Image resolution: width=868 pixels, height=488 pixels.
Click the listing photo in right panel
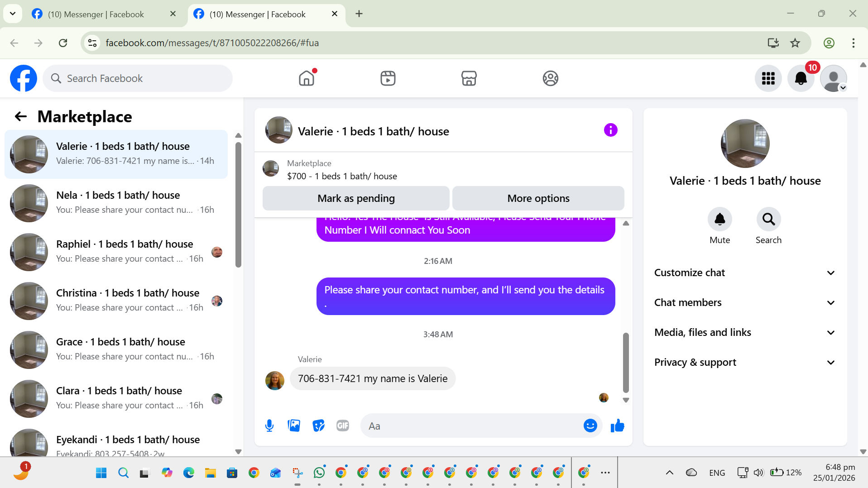coord(745,144)
